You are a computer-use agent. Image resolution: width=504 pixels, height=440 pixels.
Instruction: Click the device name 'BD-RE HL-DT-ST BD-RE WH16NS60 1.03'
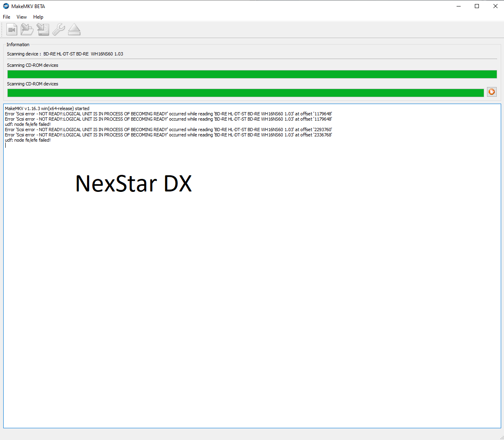83,54
